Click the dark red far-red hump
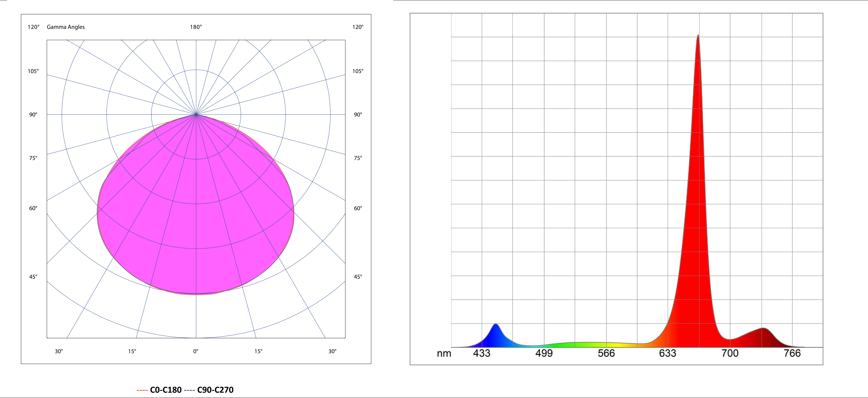Viewport: 868px width, 398px height. tap(762, 339)
